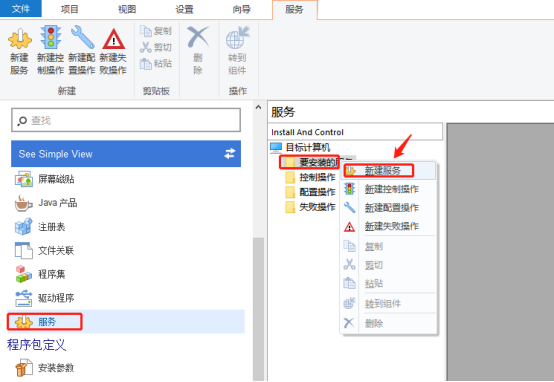
Task: Choose 粘贴 from the context menu
Action: click(x=388, y=283)
